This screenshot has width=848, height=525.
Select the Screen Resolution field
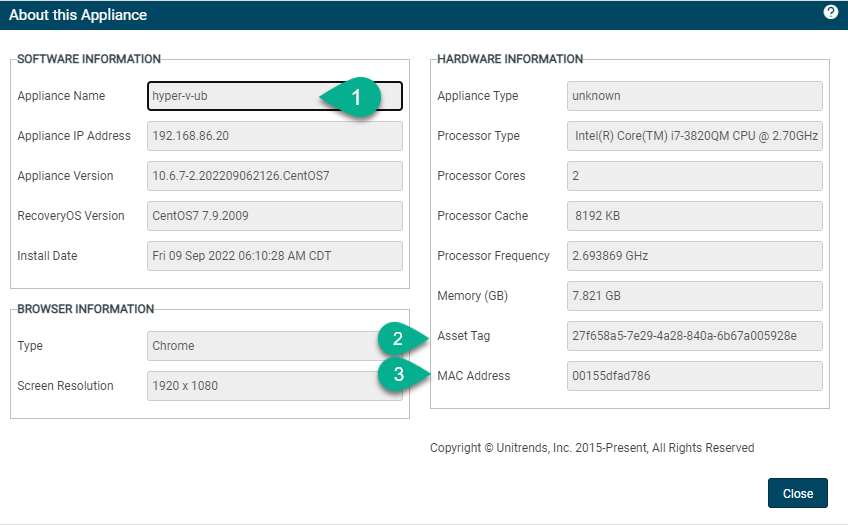pos(275,386)
